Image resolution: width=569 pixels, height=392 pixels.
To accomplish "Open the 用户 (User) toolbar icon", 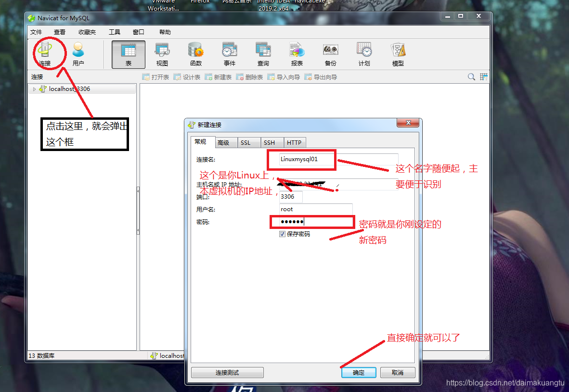I will 78,54.
